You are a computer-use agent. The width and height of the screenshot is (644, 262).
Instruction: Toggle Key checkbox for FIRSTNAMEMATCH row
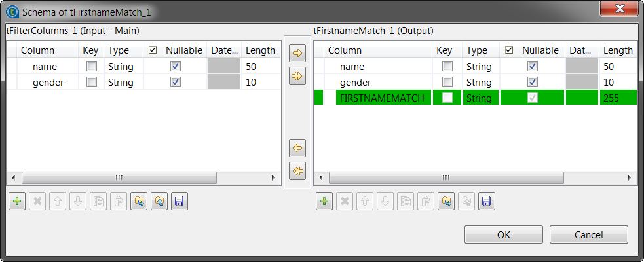coord(447,98)
